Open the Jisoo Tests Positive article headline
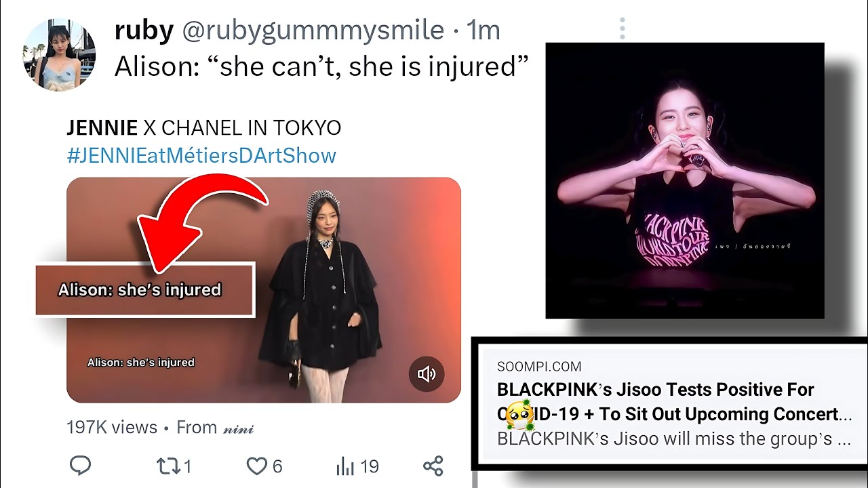868x488 pixels. [674, 402]
